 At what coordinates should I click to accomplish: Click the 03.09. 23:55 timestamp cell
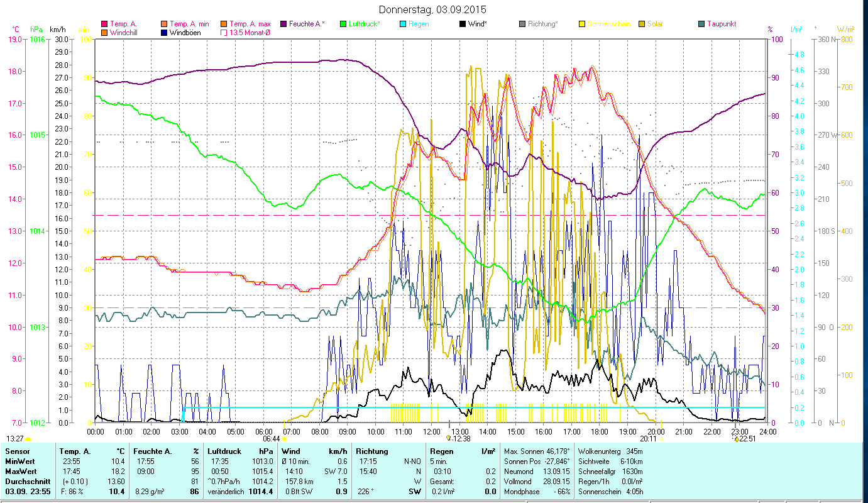[x=28, y=491]
